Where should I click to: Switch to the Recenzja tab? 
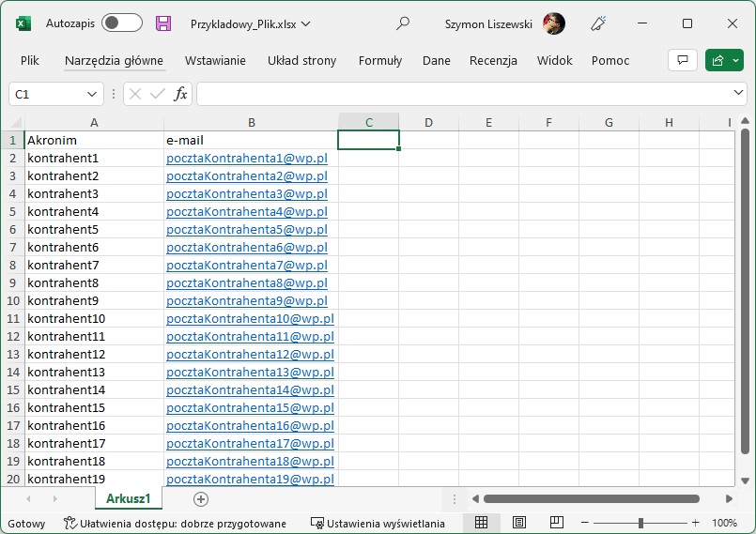click(493, 61)
